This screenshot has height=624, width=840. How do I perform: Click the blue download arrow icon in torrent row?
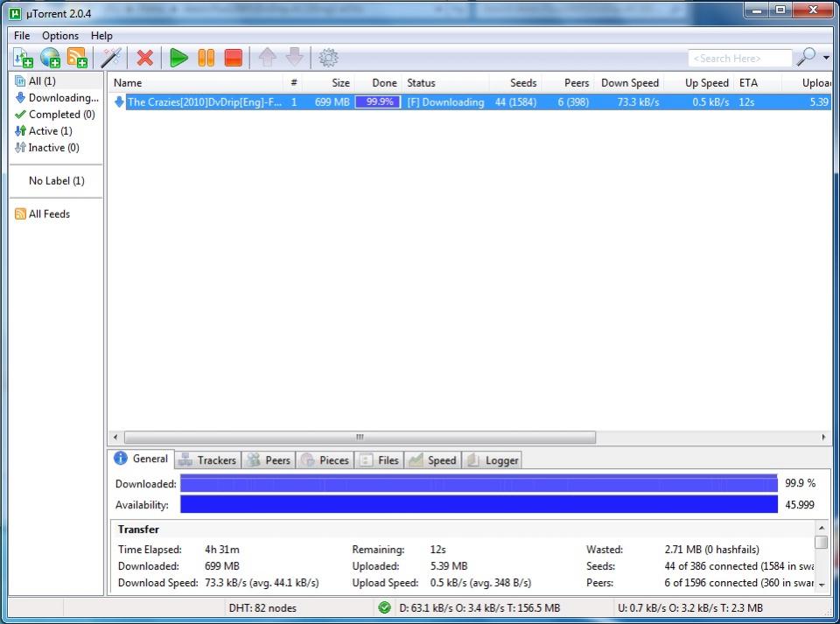pyautogui.click(x=119, y=102)
